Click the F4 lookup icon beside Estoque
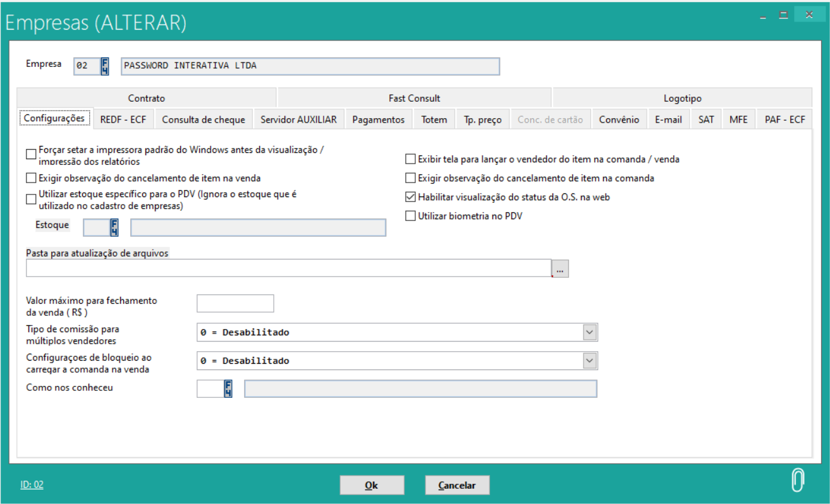 pos(114,227)
